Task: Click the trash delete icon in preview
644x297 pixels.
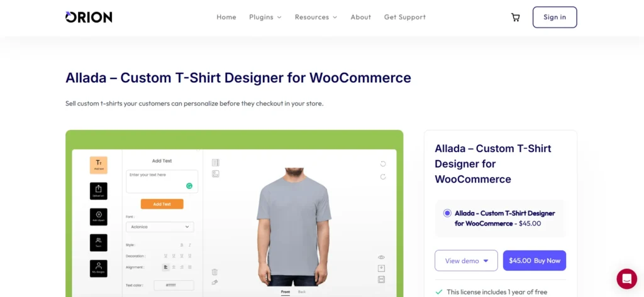Action: pyautogui.click(x=214, y=271)
